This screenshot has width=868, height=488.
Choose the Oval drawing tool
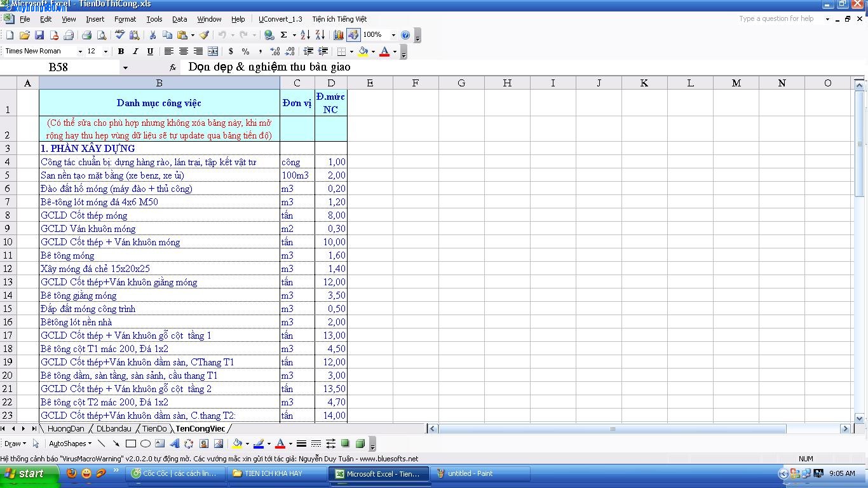coord(145,444)
